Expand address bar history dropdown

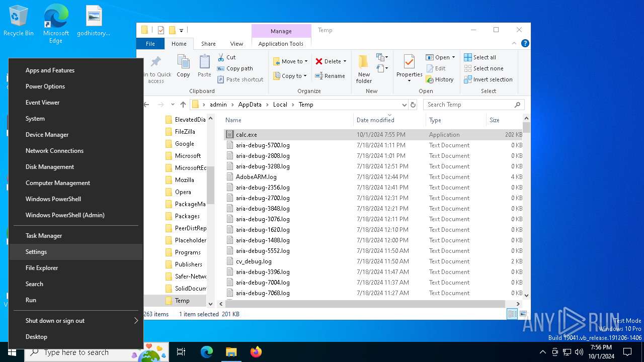[404, 105]
